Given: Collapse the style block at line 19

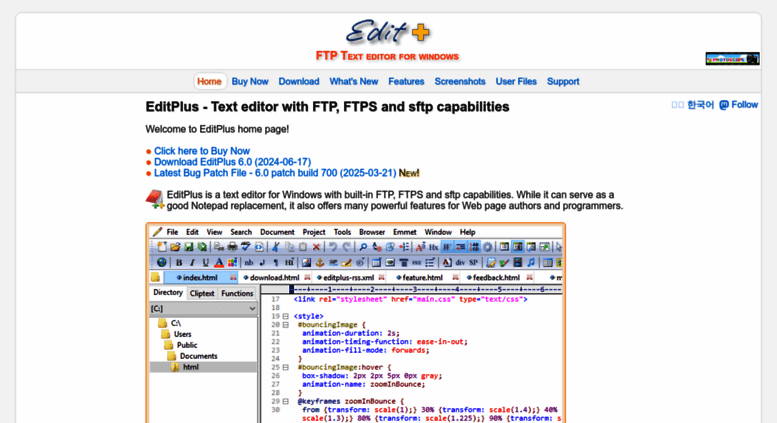Looking at the screenshot, I should click(286, 316).
